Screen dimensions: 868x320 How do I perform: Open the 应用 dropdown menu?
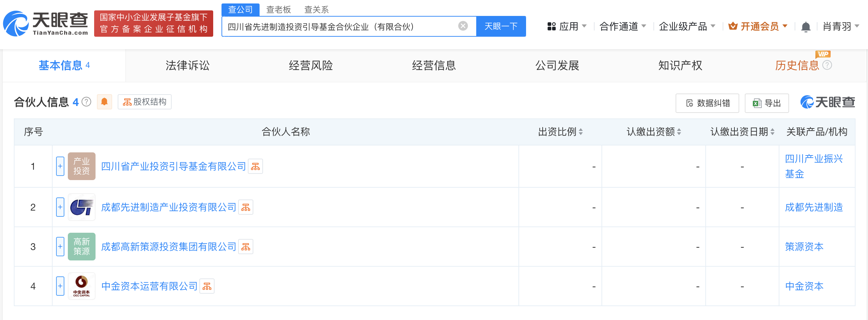(x=567, y=26)
